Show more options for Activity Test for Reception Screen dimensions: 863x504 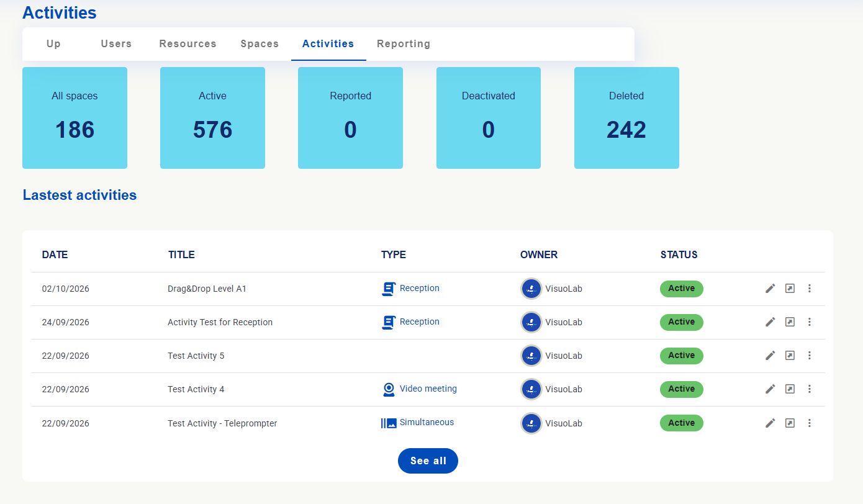point(809,322)
